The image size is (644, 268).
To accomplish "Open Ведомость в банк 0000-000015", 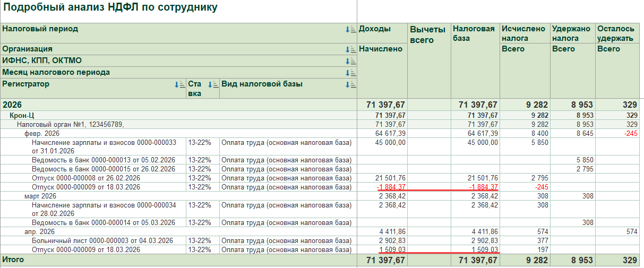I will click(x=103, y=169).
